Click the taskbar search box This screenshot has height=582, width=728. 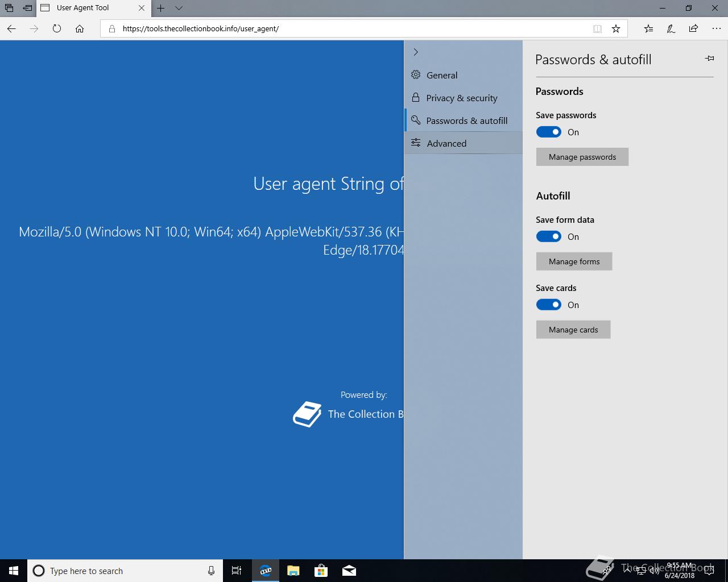tap(125, 571)
